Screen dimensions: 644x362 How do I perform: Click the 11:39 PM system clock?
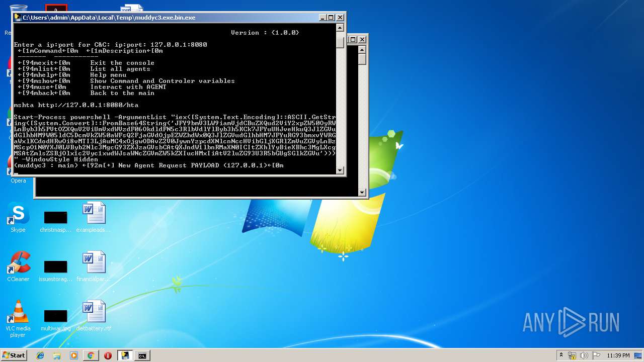coord(618,355)
